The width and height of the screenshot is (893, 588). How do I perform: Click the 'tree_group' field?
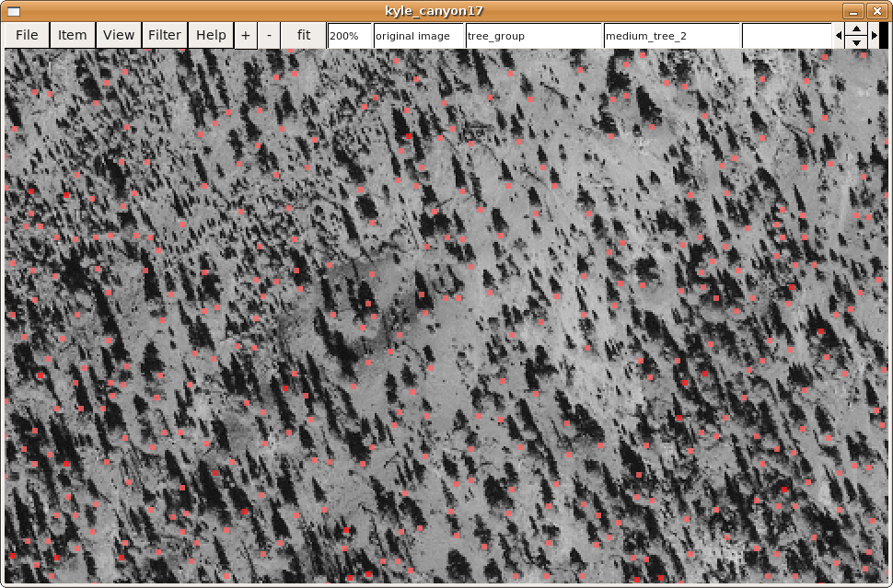coord(534,36)
